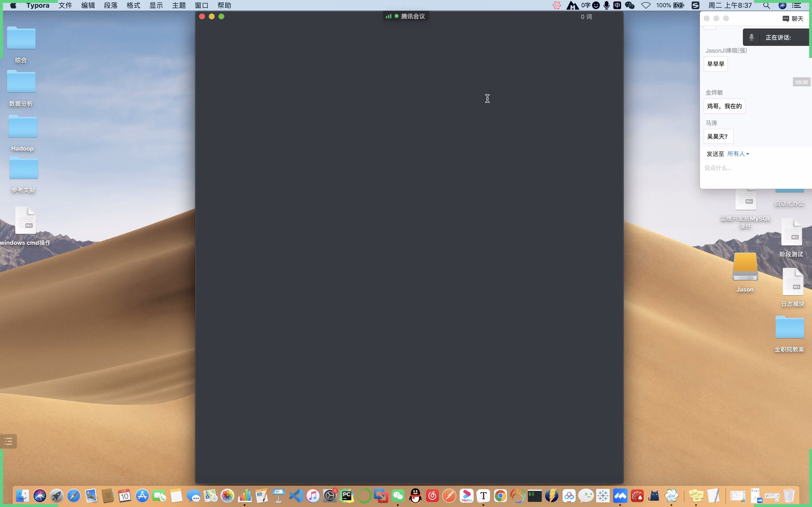Screen dimensions: 812x507
Task: Open PyCharm from the Dock
Action: pos(347,496)
